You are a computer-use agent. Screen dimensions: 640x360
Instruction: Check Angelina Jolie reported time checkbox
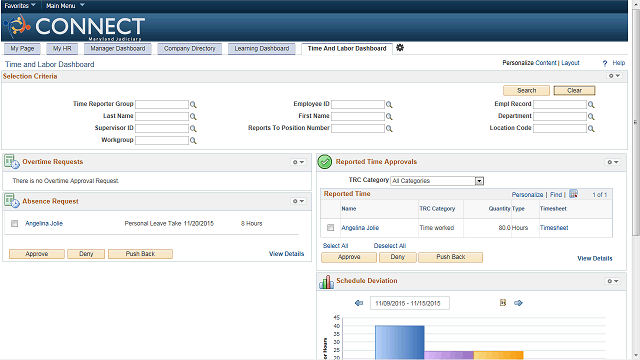pos(331,228)
